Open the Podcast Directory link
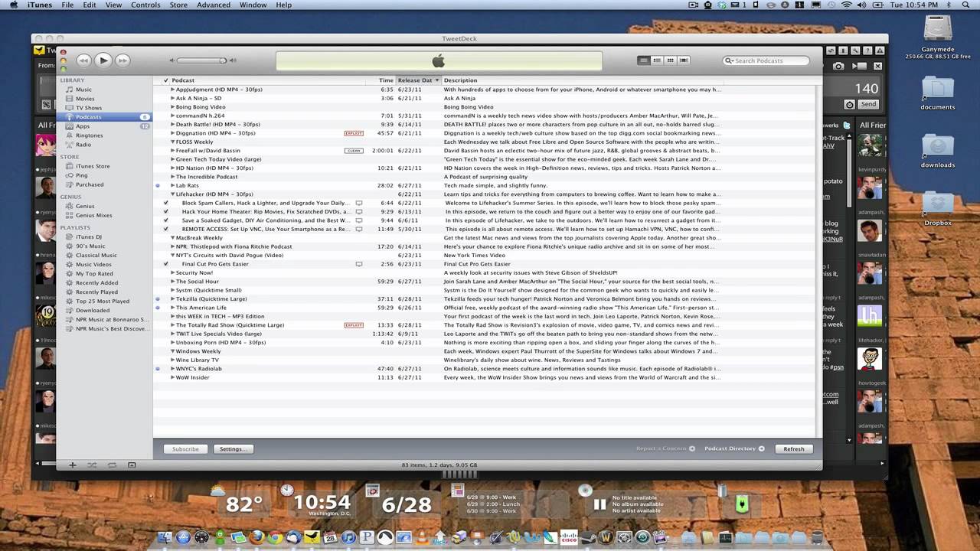980x551 pixels. tap(734, 448)
